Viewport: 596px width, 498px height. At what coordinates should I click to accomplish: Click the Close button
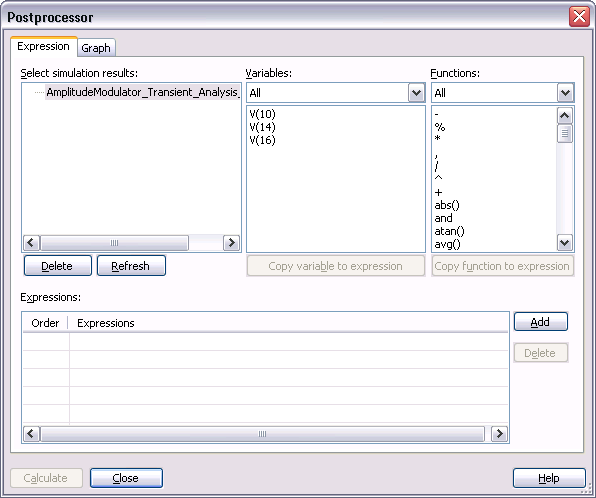[126, 478]
